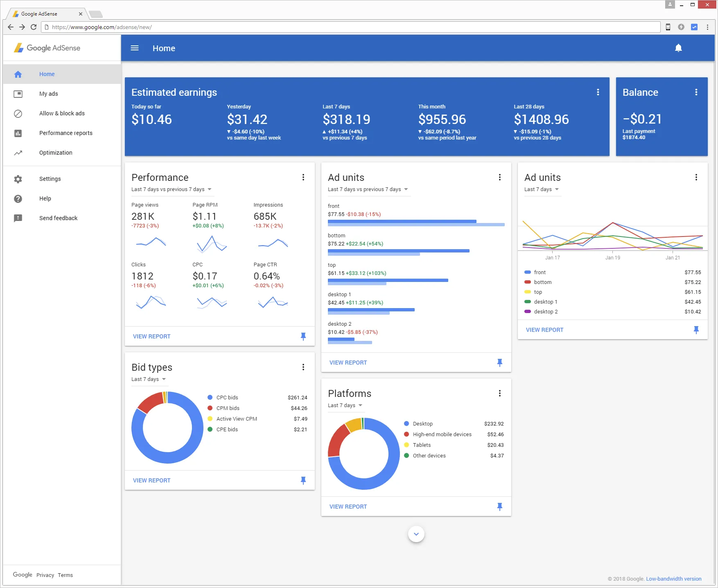Change date range on the Ad units chart

click(x=542, y=189)
